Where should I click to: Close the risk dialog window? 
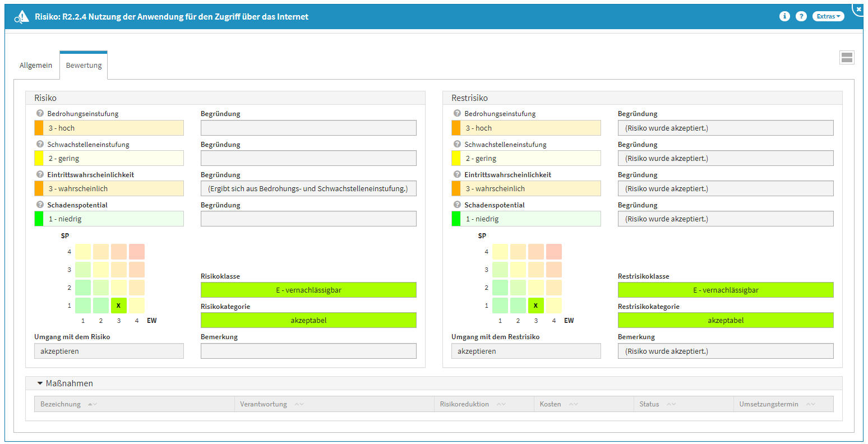pos(858,9)
